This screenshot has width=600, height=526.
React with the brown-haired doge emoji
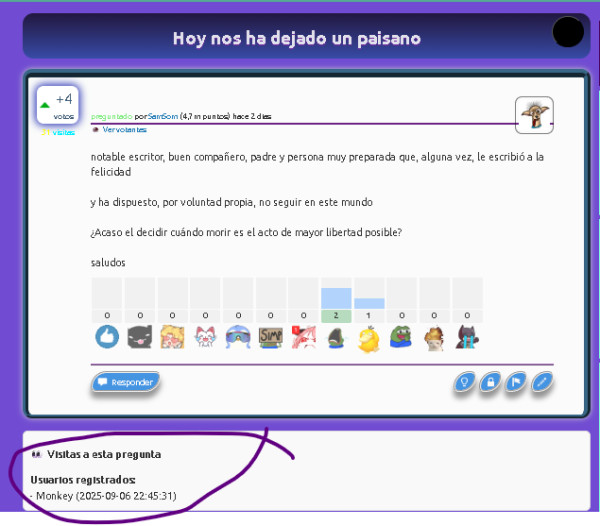click(x=434, y=338)
